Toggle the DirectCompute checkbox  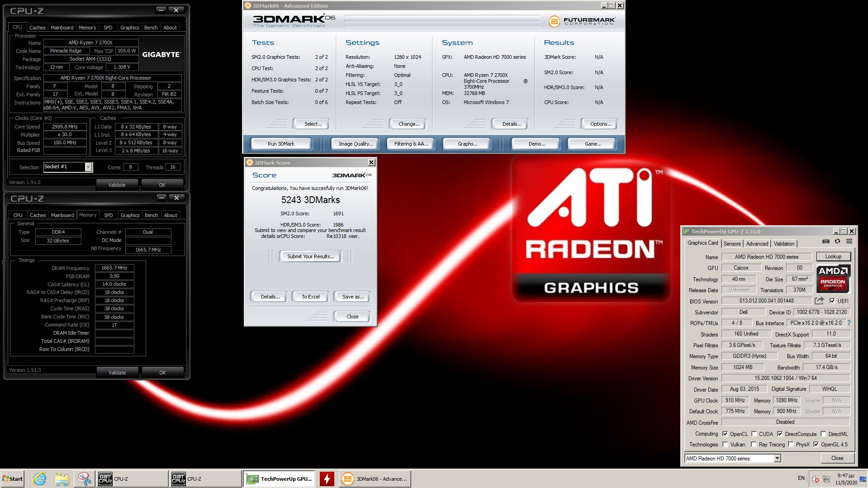(780, 434)
